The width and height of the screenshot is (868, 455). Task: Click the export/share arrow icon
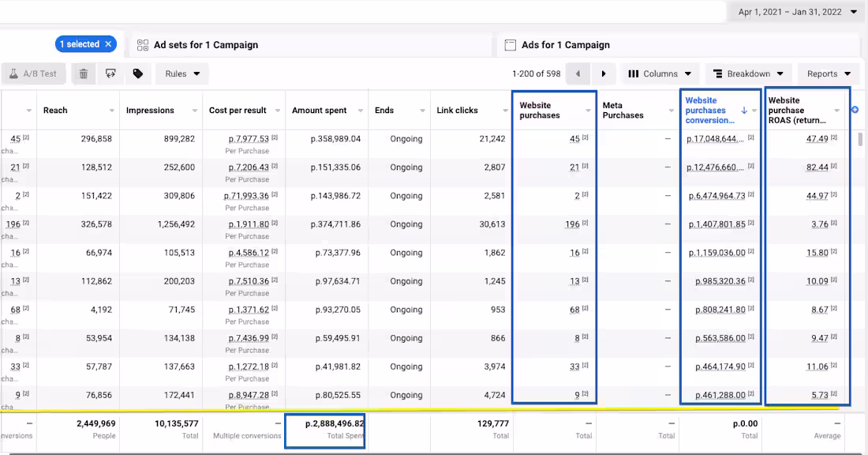pos(110,73)
